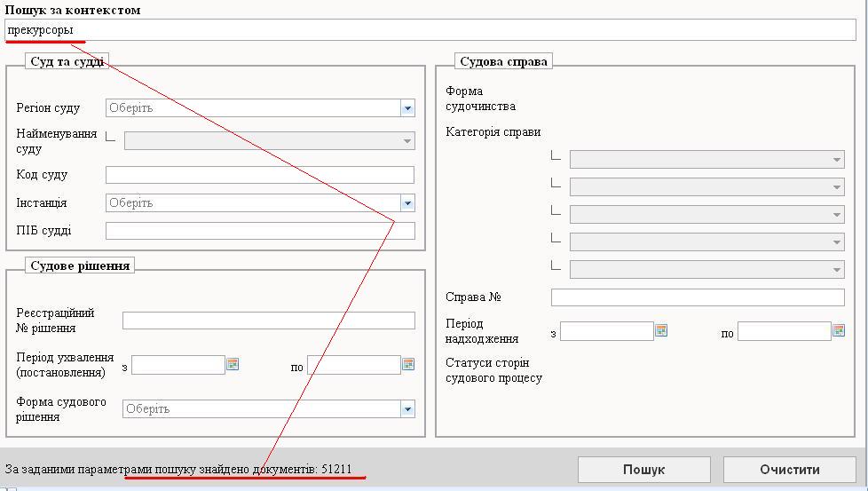Click the Справа № input field
The height and width of the screenshot is (491, 868).
697,297
